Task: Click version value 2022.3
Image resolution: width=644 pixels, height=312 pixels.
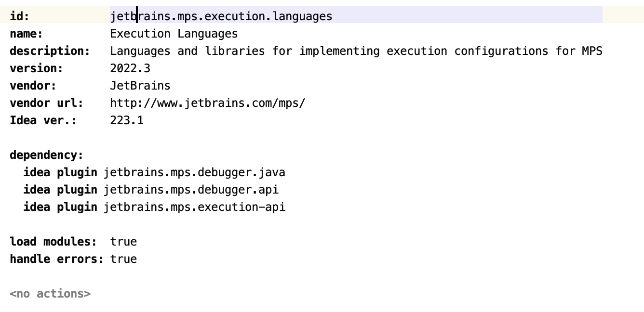Action: coord(130,68)
